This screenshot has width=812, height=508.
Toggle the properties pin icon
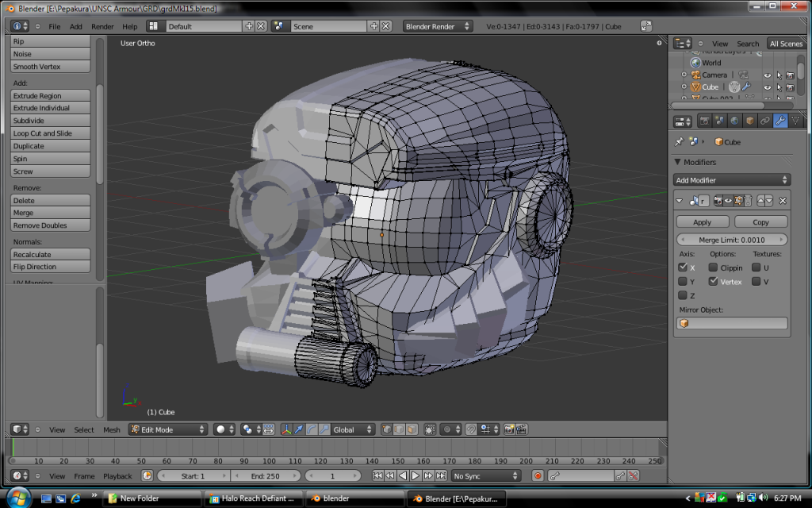pyautogui.click(x=679, y=141)
